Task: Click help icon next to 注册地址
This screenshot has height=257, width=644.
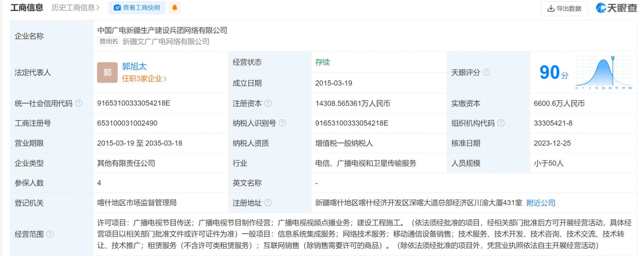Action: point(268,203)
